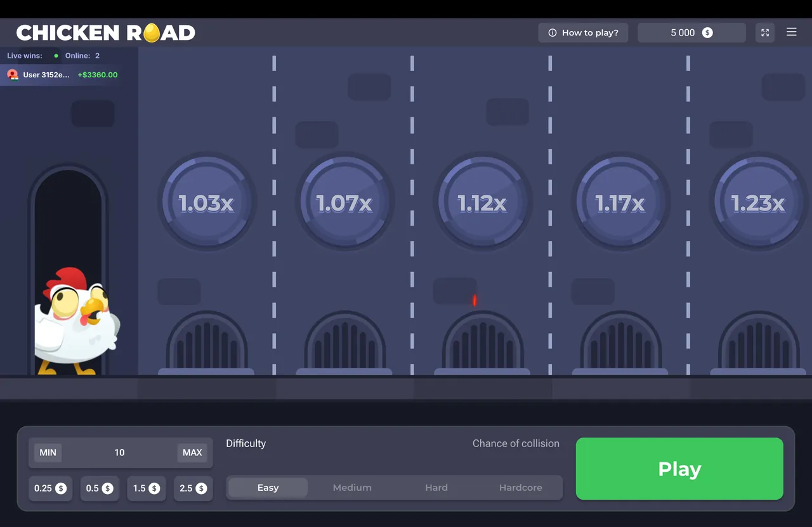Click dollar icon on 0.25 bet chip

pos(61,488)
